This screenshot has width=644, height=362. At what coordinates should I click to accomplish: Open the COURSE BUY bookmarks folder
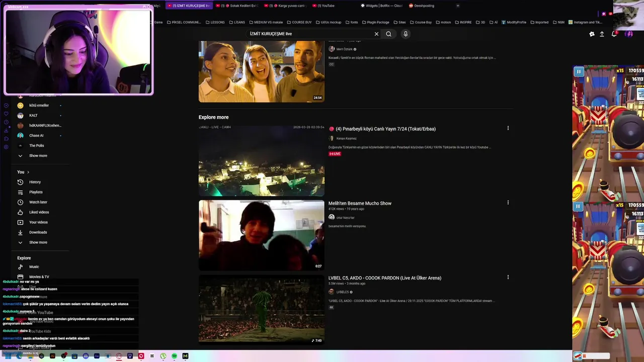tap(299, 22)
